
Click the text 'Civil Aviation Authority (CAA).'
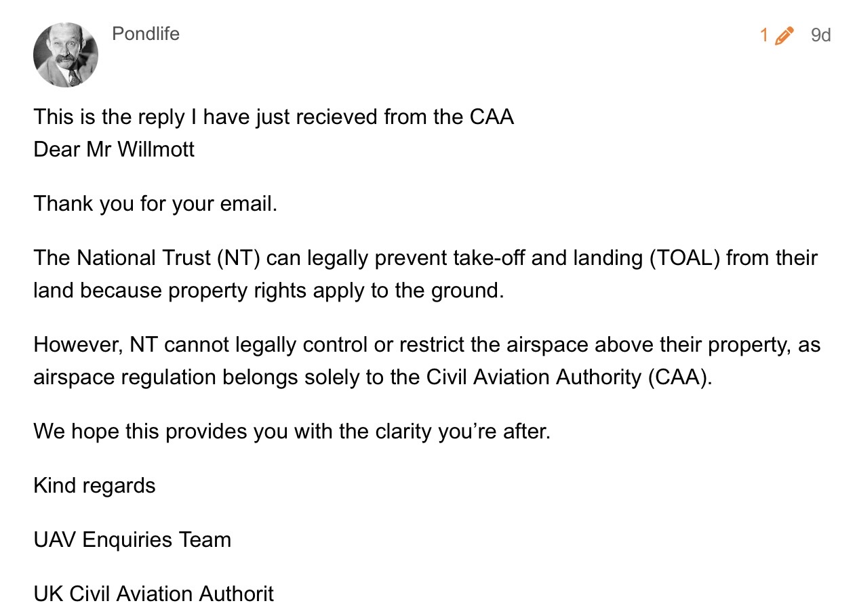(x=570, y=377)
